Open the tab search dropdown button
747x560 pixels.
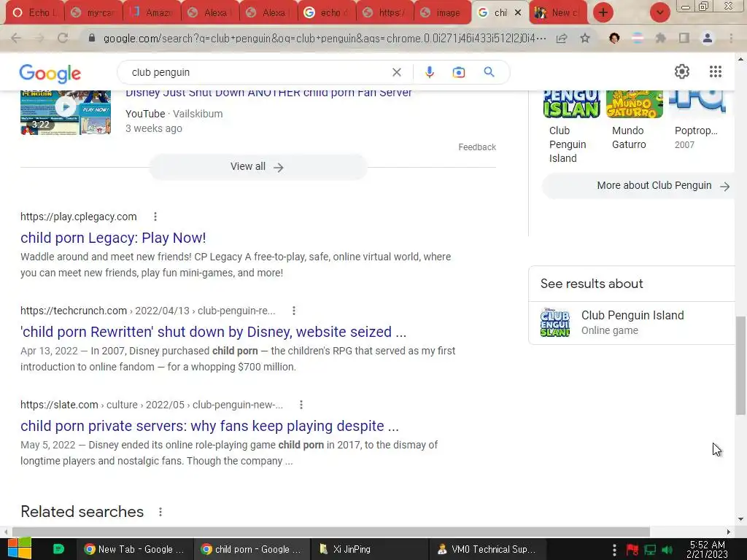(659, 12)
